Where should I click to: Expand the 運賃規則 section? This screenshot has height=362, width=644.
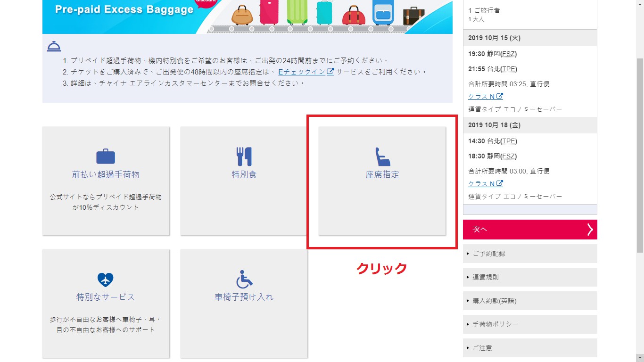coord(530,277)
